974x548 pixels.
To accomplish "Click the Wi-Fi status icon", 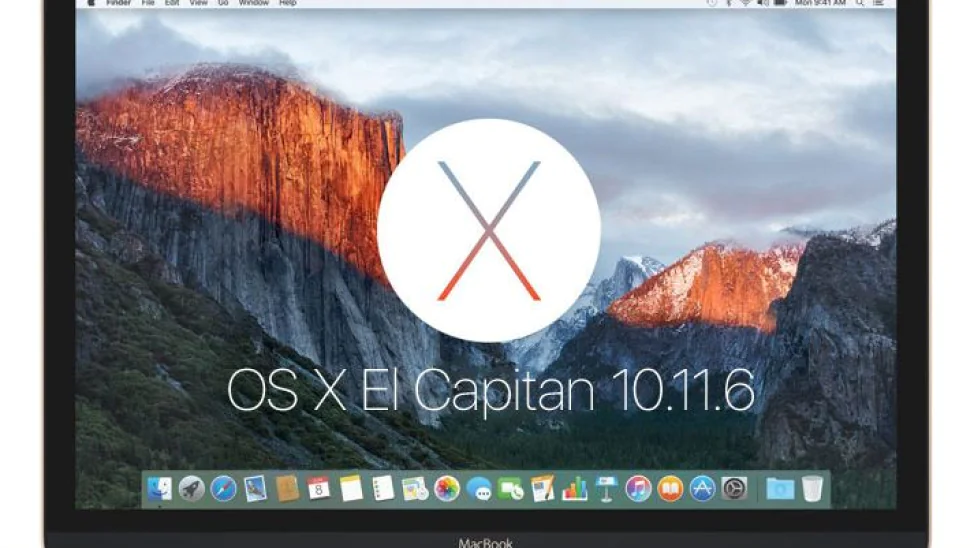I will tap(746, 2).
